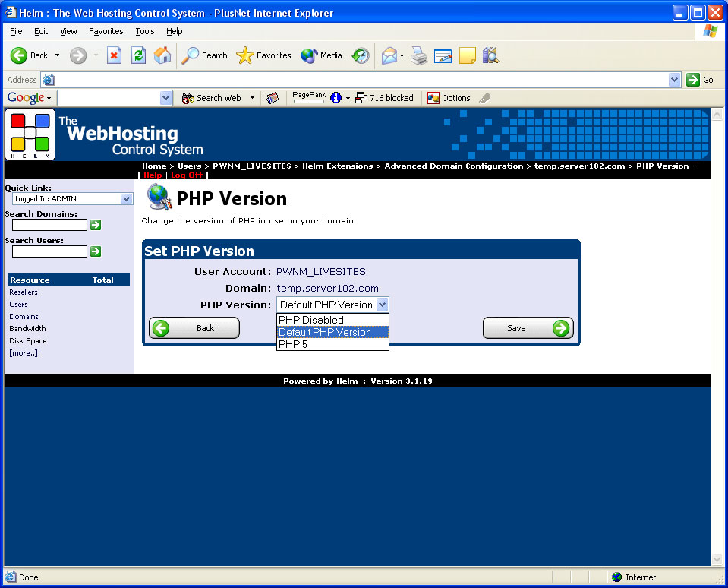Click the Search Domains green arrow

(x=96, y=225)
